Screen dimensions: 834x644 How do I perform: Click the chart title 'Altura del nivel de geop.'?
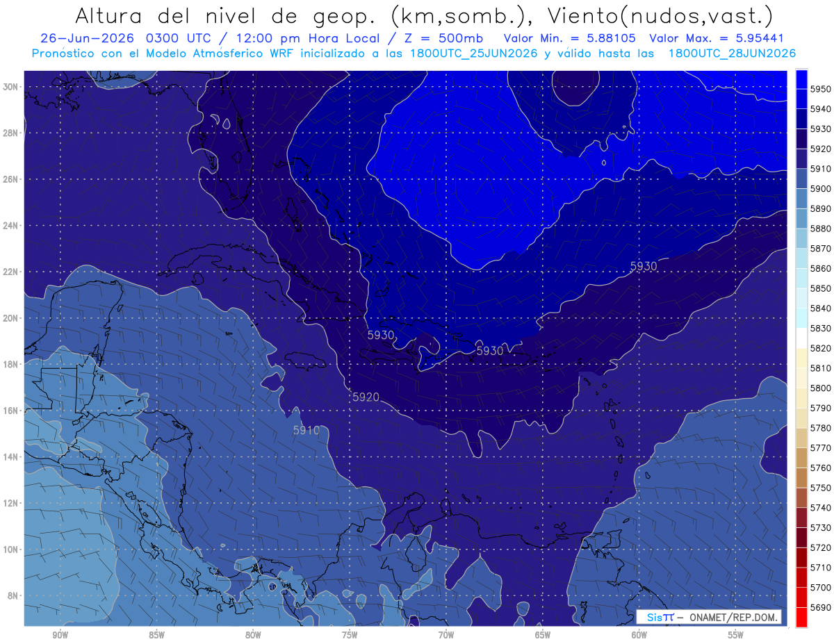click(x=226, y=16)
